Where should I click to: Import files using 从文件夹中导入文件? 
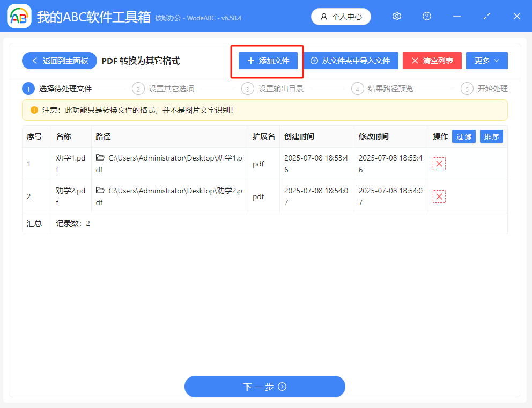pos(351,60)
